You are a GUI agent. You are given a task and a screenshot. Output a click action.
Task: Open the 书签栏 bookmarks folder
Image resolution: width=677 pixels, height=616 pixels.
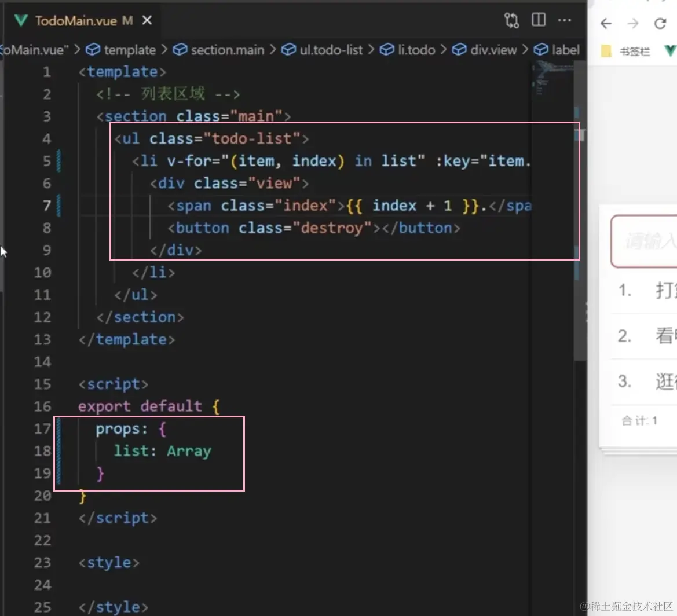tap(625, 52)
